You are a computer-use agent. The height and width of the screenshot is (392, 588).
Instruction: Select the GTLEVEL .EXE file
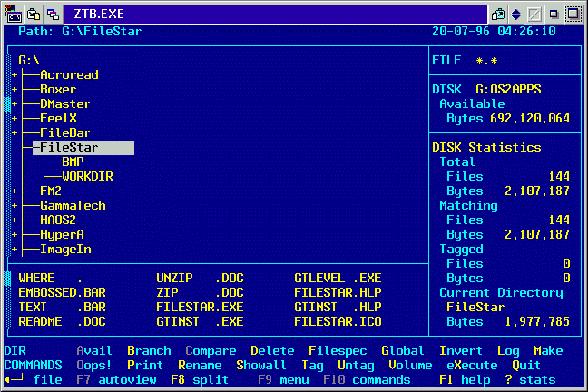[338, 278]
